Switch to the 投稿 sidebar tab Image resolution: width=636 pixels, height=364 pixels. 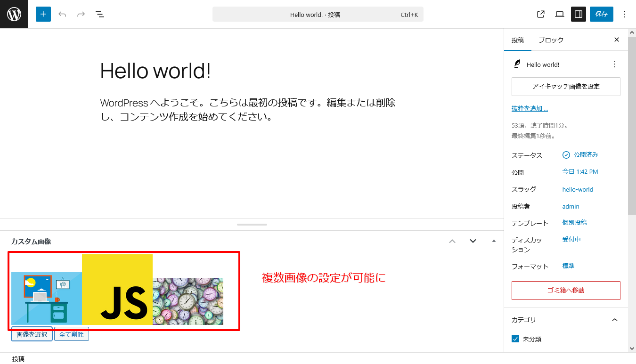click(x=518, y=40)
